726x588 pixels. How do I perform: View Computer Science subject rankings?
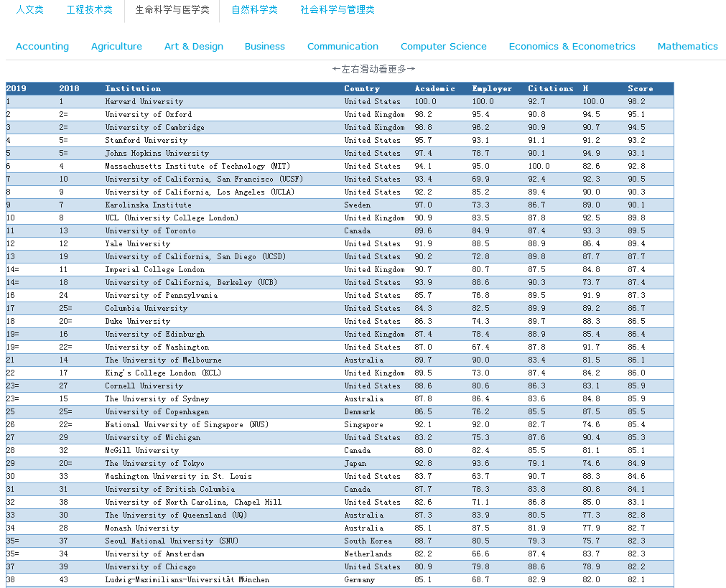click(x=443, y=47)
